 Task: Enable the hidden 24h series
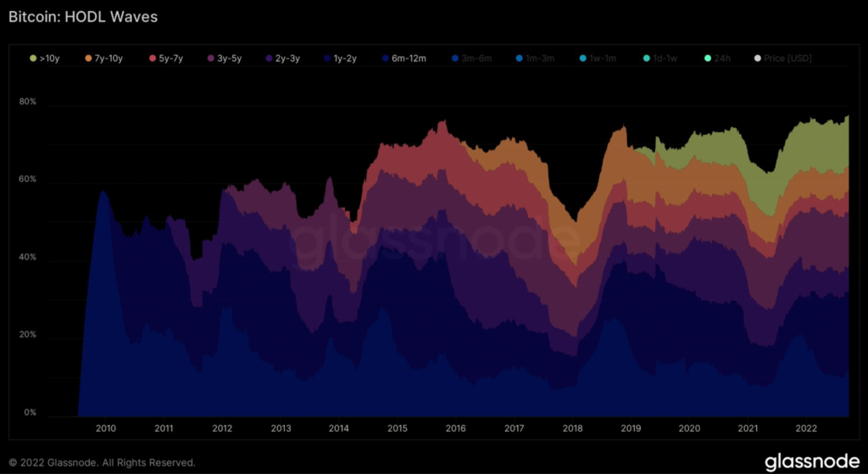pos(717,59)
